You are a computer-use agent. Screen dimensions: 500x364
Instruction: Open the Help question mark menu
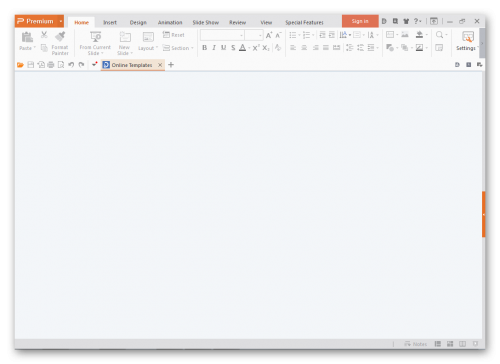[417, 21]
